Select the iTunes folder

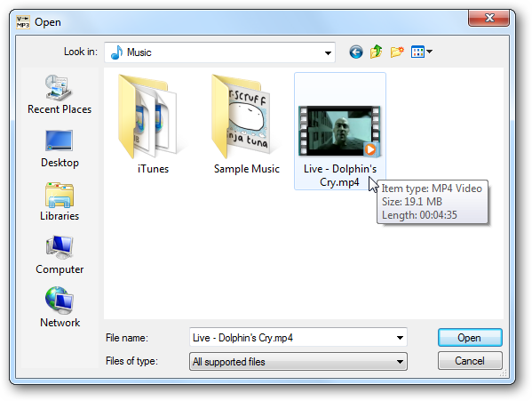(153, 124)
